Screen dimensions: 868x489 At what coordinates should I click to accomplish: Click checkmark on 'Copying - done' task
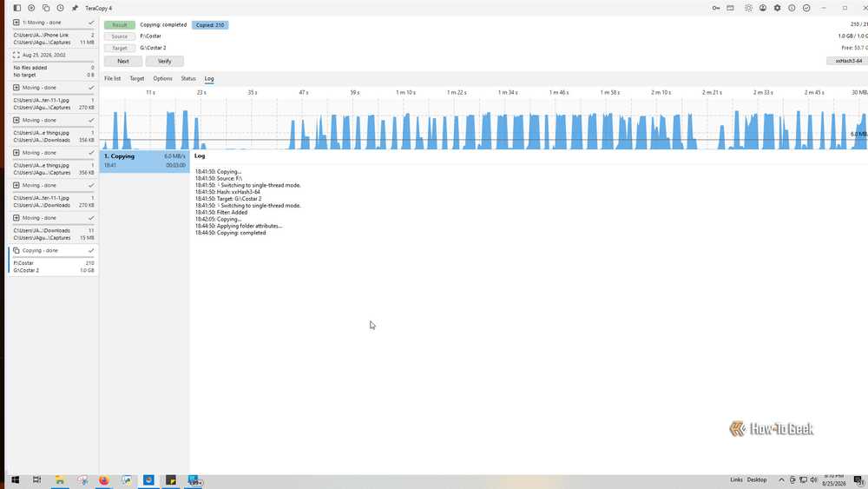91,250
